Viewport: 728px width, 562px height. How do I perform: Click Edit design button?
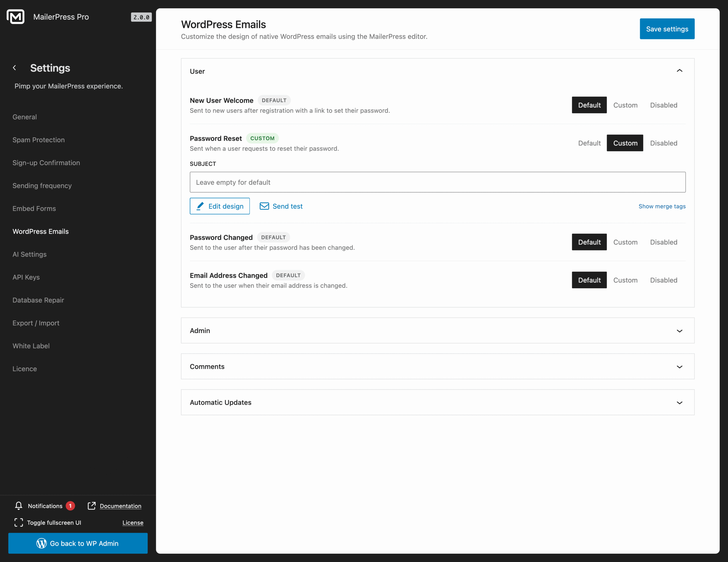coord(220,206)
